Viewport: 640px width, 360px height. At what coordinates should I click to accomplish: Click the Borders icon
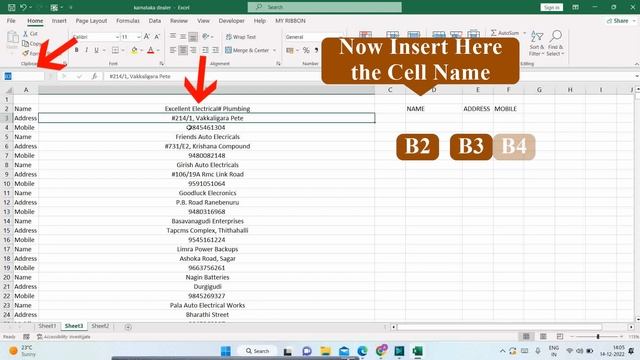point(116,50)
